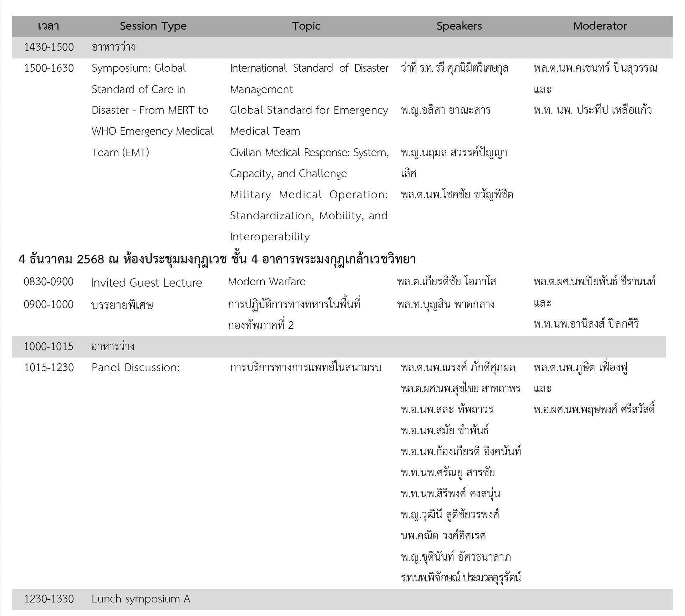This screenshot has width=685, height=616.
Task: Select the text "Panel Discussion:"
Action: click(x=136, y=368)
